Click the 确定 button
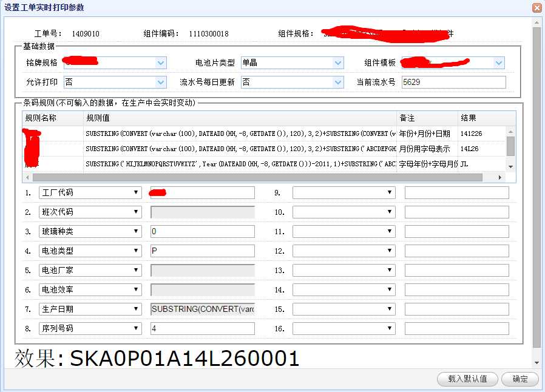Image resolution: width=545 pixels, height=392 pixels. click(520, 379)
